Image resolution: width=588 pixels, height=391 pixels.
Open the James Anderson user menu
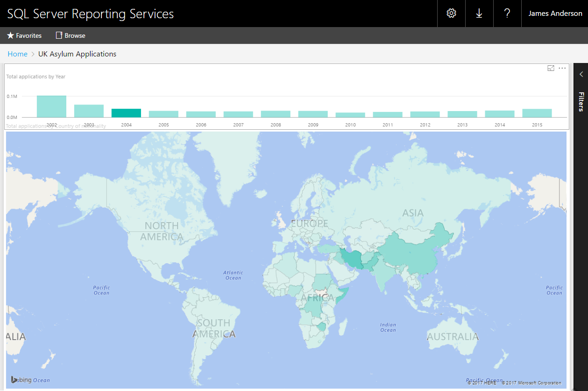(x=555, y=14)
